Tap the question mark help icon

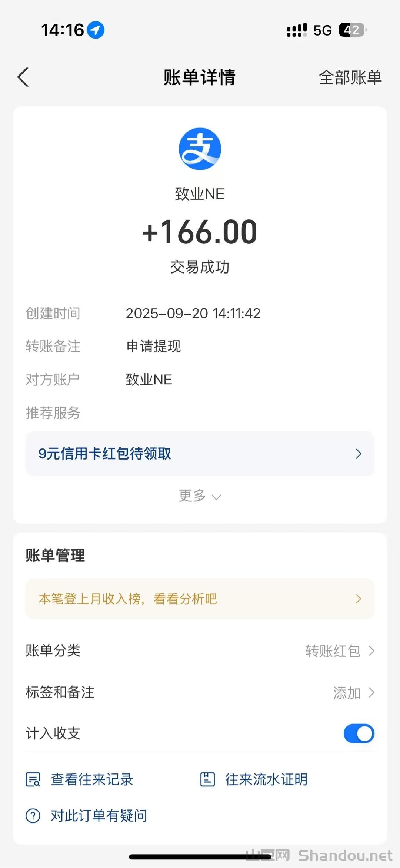pos(33,815)
